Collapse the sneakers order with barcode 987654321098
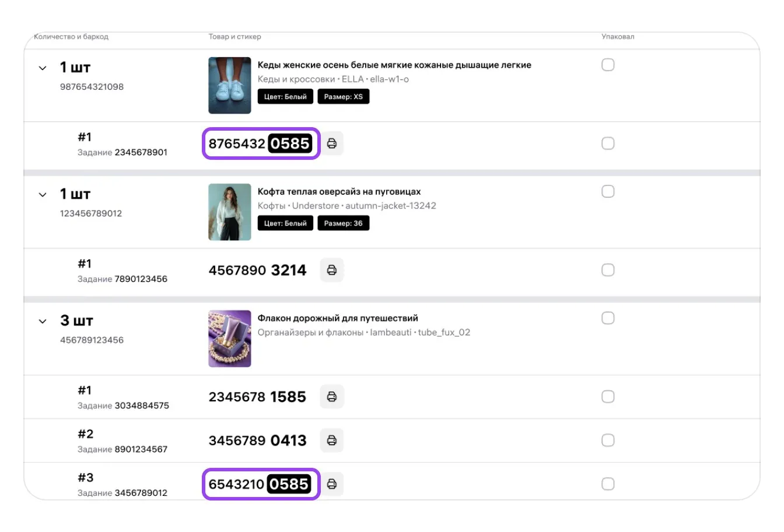The height and width of the screenshot is (532, 784). pyautogui.click(x=43, y=68)
